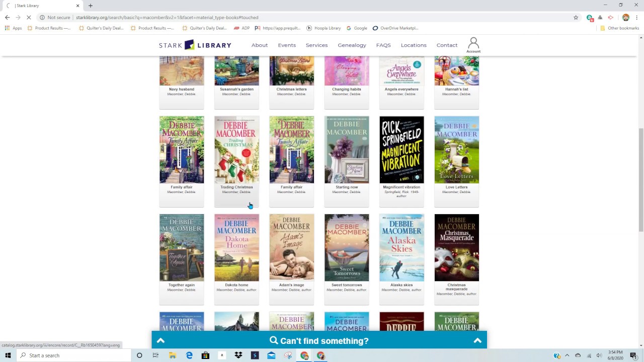Viewport: 644px width, 362px height.
Task: Open the Events menu
Action: coord(287,45)
